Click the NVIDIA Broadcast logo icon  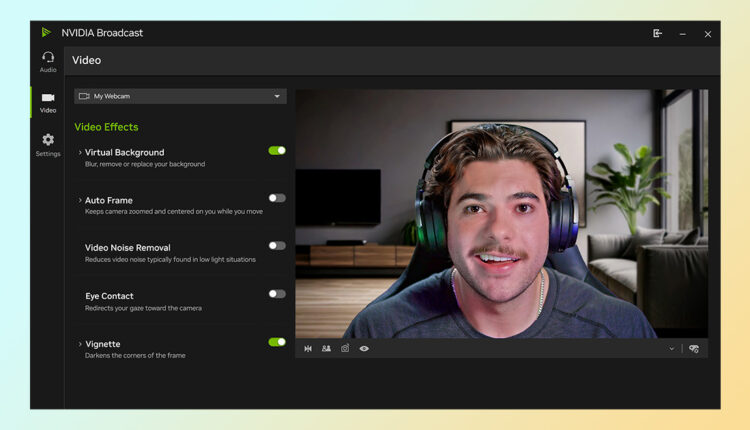(46, 33)
